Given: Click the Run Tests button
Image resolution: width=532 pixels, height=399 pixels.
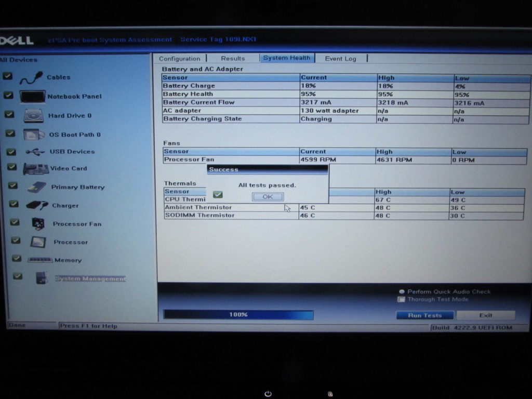Looking at the screenshot, I should click(425, 315).
